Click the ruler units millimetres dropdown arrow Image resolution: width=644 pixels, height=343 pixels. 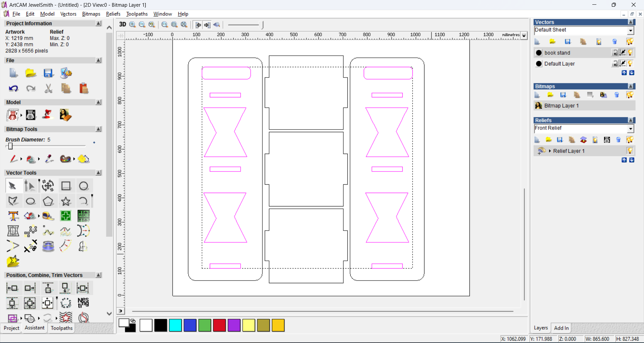click(524, 35)
